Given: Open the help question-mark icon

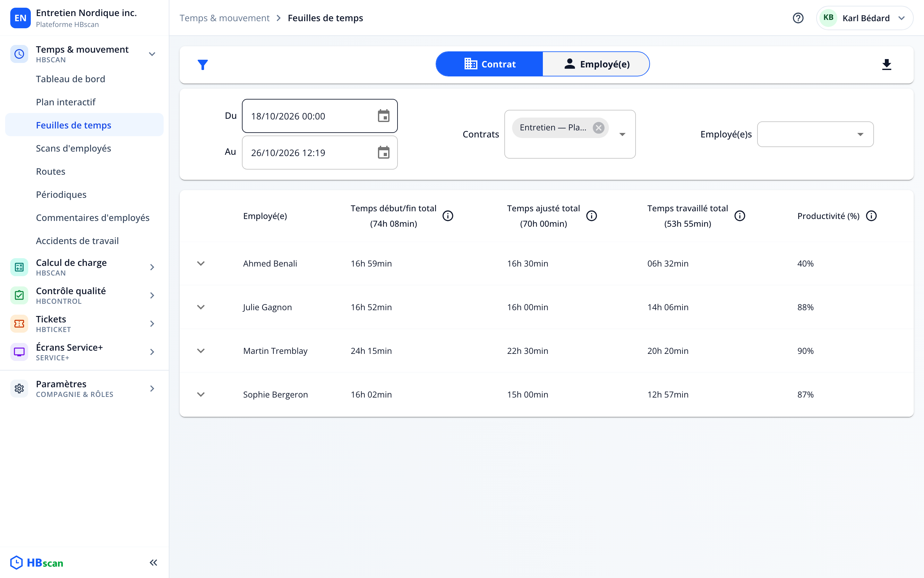Looking at the screenshot, I should 798,18.
